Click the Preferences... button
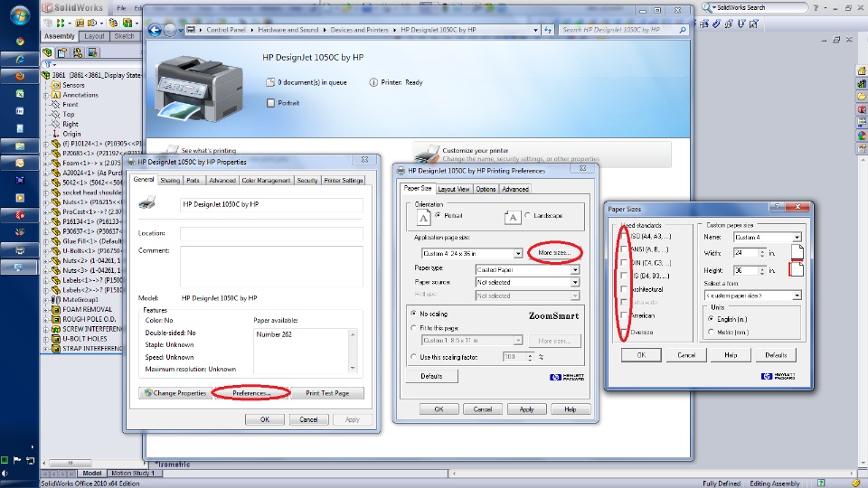 (251, 393)
